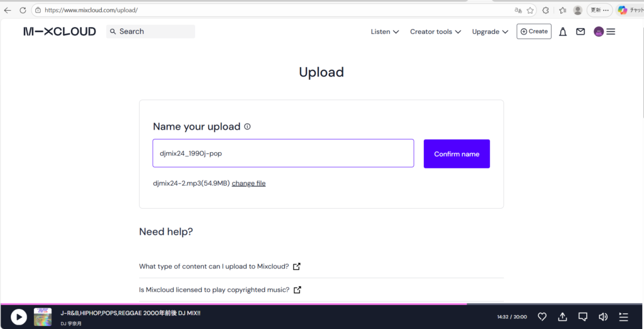This screenshot has width=644, height=329.
Task: Click the notifications bell icon
Action: [563, 31]
